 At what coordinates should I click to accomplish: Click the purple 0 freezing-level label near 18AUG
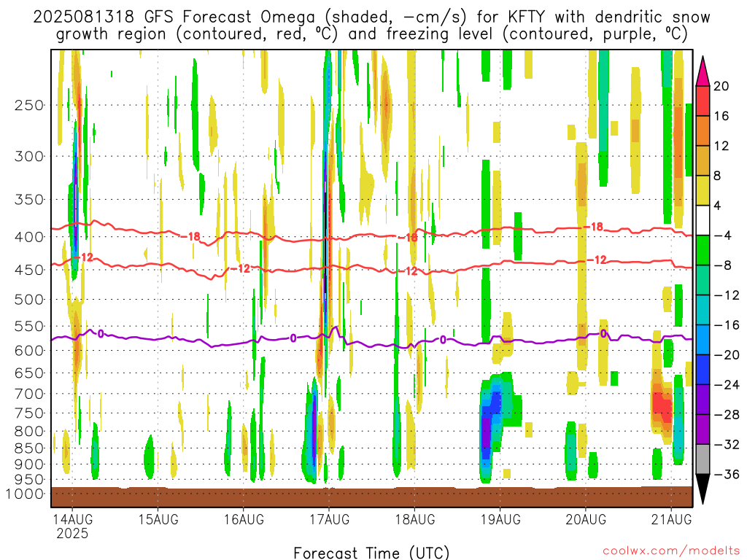443,340
